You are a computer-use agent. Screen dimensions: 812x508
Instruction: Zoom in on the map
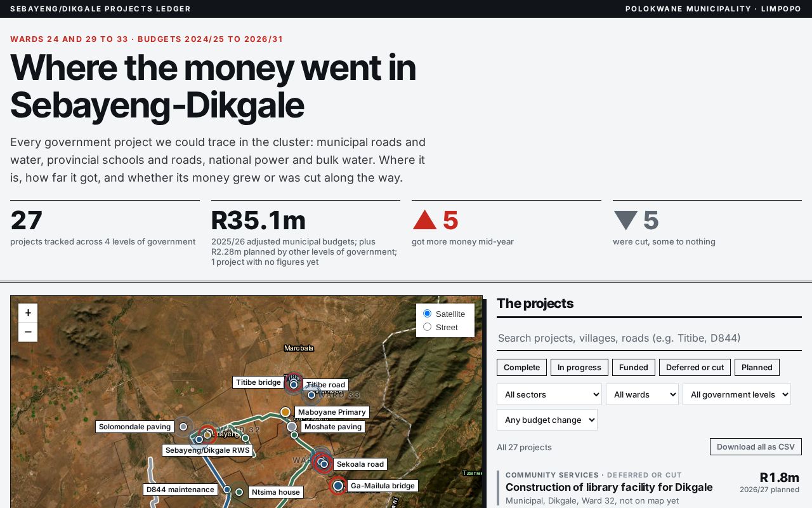28,313
